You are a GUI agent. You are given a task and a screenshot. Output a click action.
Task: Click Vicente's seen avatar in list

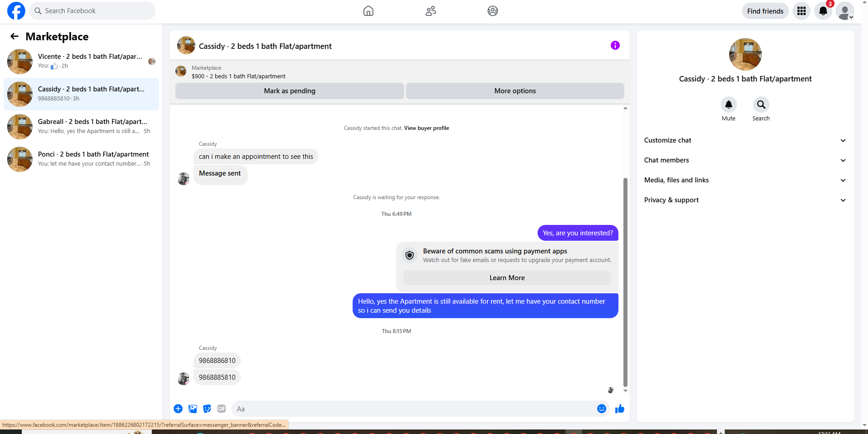tap(152, 62)
